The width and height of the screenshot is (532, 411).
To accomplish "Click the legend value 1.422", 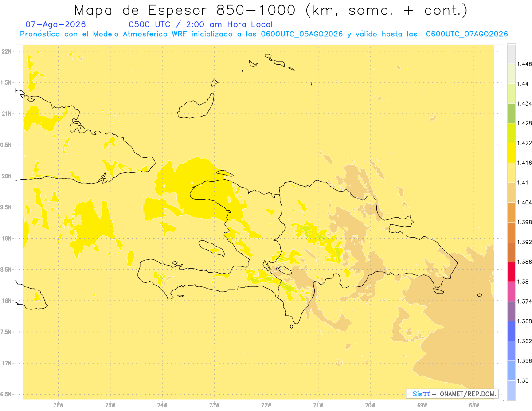I will coord(525,143).
